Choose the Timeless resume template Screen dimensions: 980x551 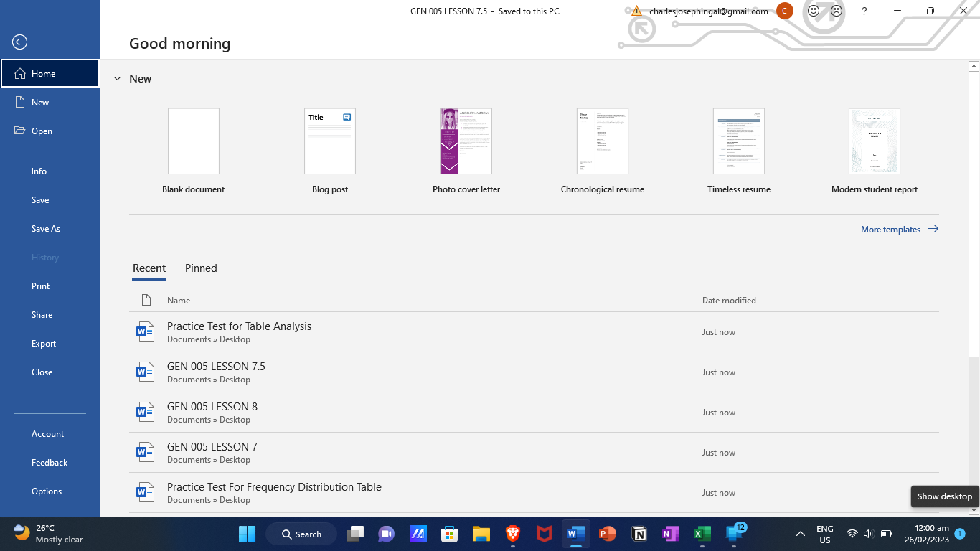pyautogui.click(x=739, y=151)
